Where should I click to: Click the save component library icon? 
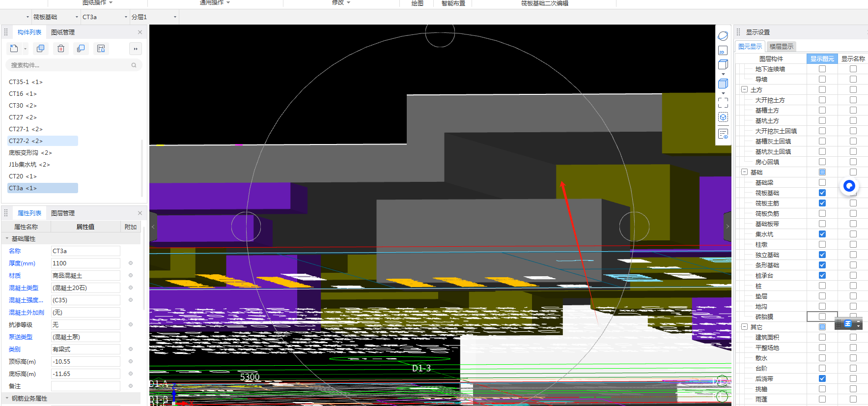[x=101, y=49]
